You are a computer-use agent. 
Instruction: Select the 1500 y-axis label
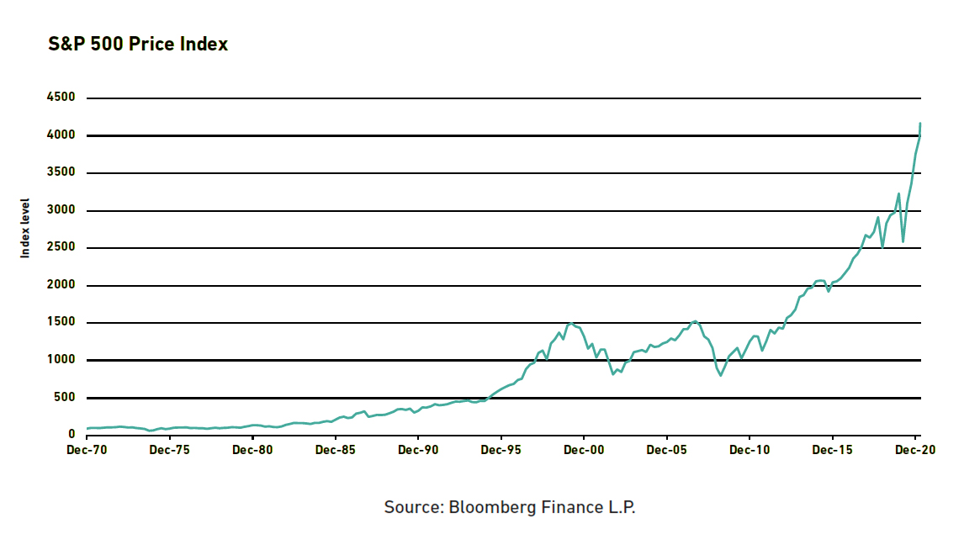(x=61, y=322)
